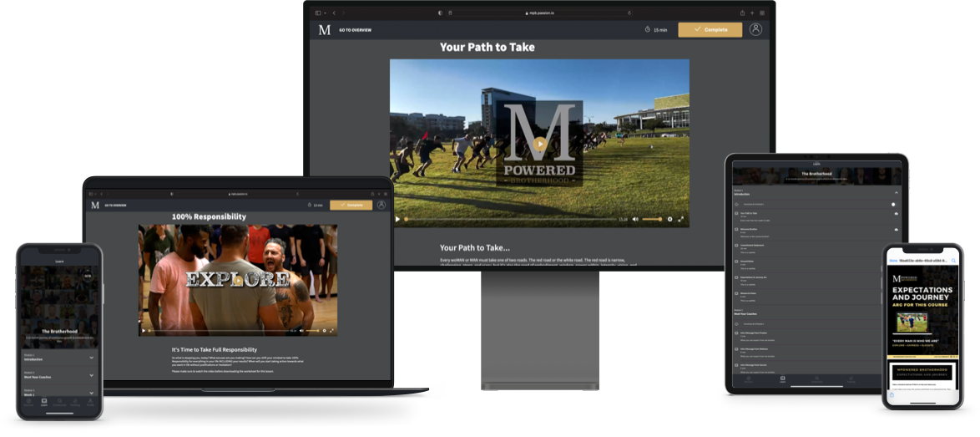This screenshot has height=437, width=980.
Task: Click GO TO OVERVIEW on the desktop monitor
Action: [x=355, y=30]
